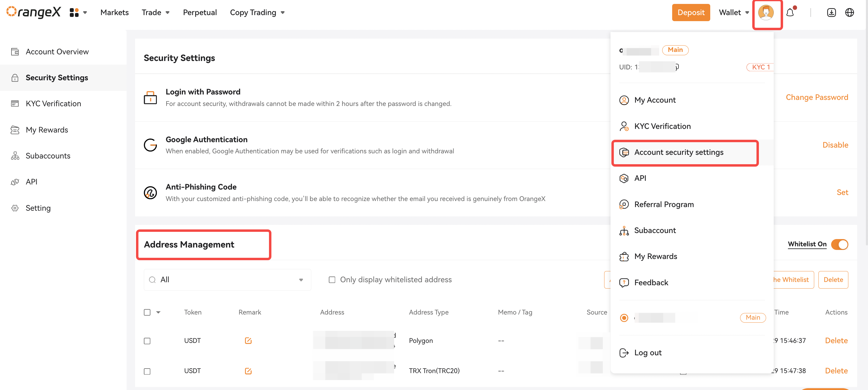Expand the apps grid dropdown arrow
The width and height of the screenshot is (868, 390).
pos(85,13)
